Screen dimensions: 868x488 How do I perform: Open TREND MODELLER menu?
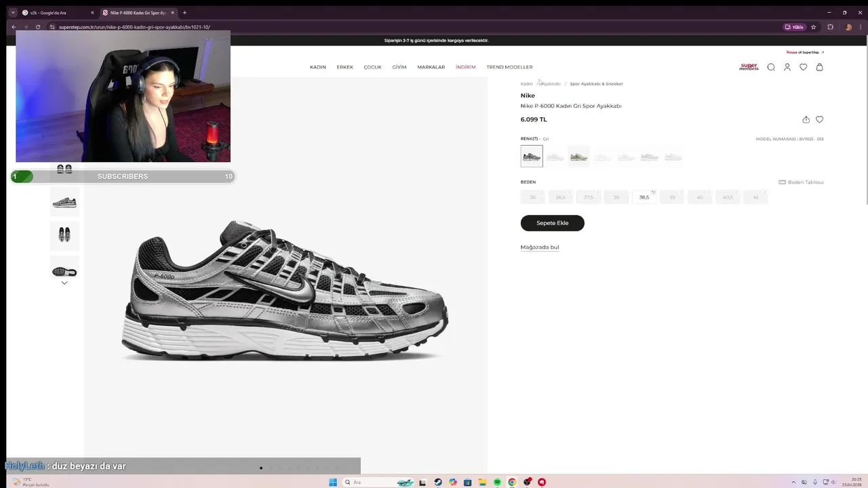(509, 67)
